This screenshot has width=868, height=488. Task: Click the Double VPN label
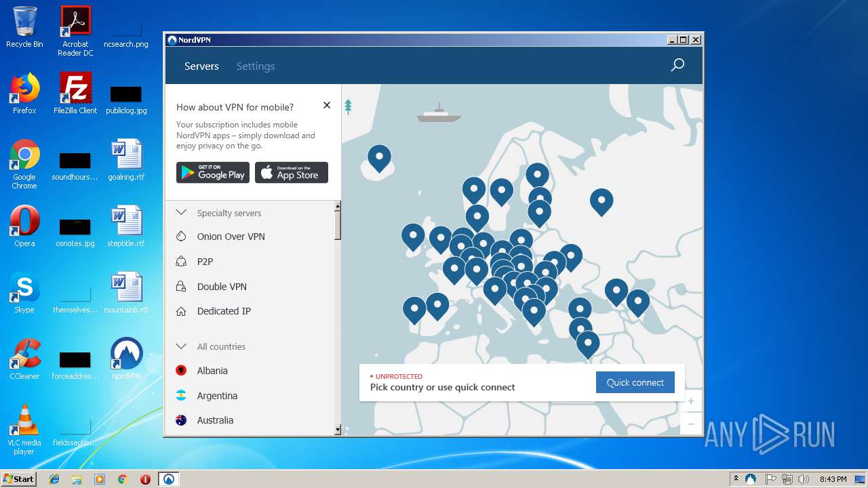(x=222, y=287)
